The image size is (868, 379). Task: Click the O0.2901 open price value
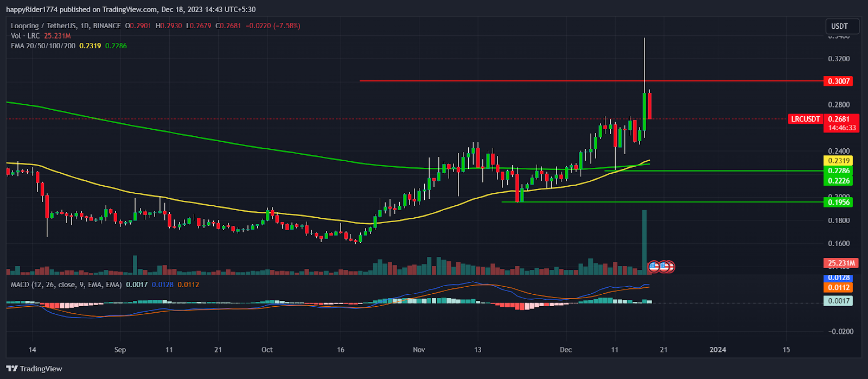(138, 26)
